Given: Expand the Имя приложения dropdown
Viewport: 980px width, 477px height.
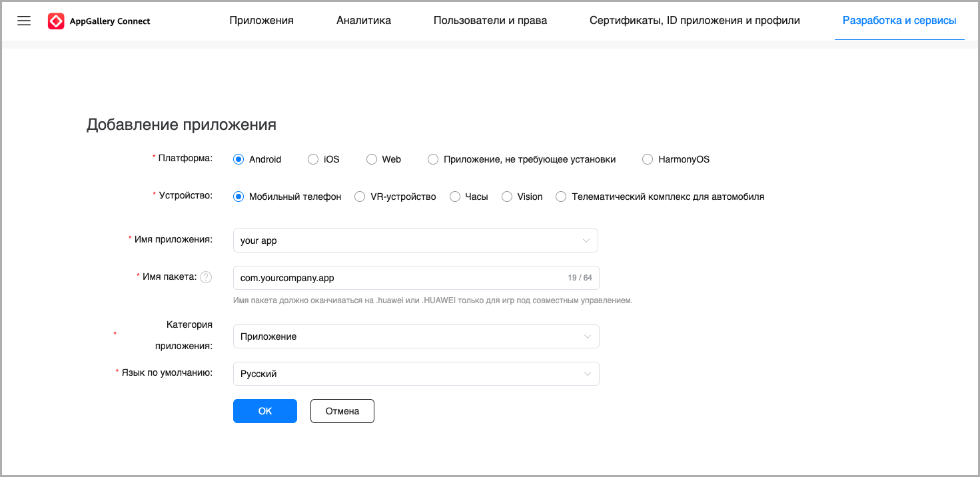Looking at the screenshot, I should tap(415, 240).
